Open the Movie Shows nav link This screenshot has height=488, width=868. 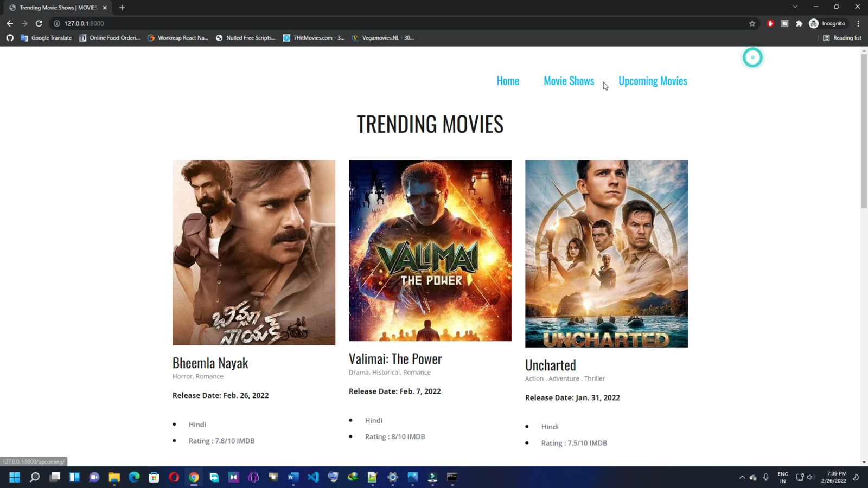tap(569, 81)
